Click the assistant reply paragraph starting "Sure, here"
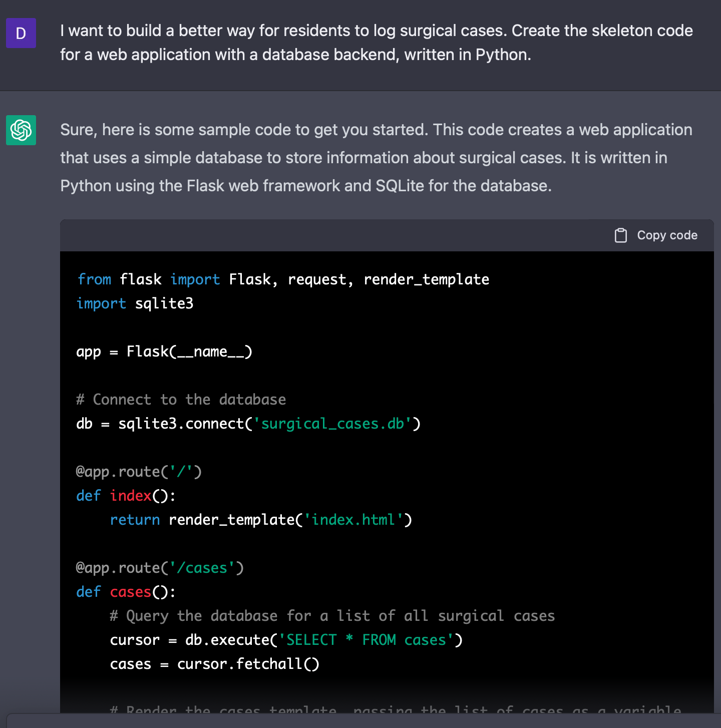Screen dimensions: 721x728 click(376, 158)
